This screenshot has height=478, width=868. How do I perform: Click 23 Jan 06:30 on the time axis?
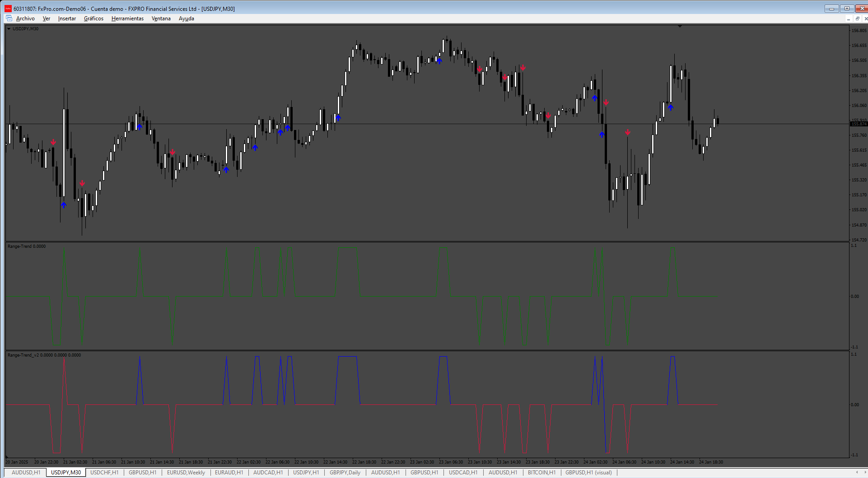[x=451, y=462]
